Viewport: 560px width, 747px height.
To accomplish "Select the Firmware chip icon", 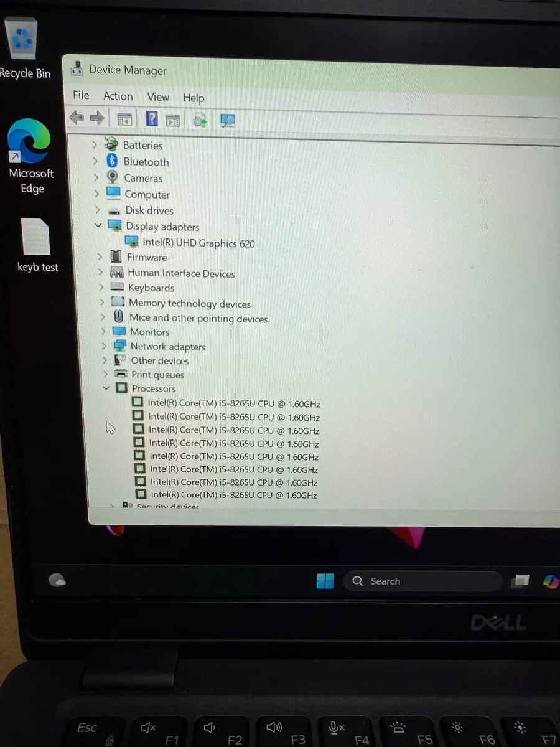I will [116, 256].
